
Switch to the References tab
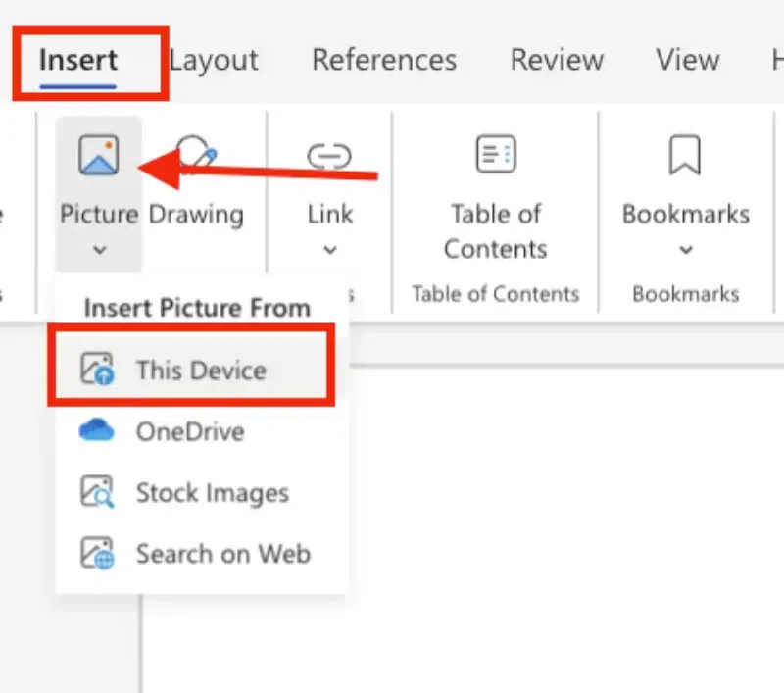point(384,60)
